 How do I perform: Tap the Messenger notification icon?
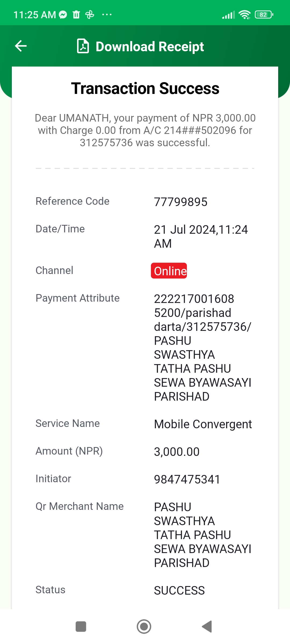pyautogui.click(x=63, y=14)
